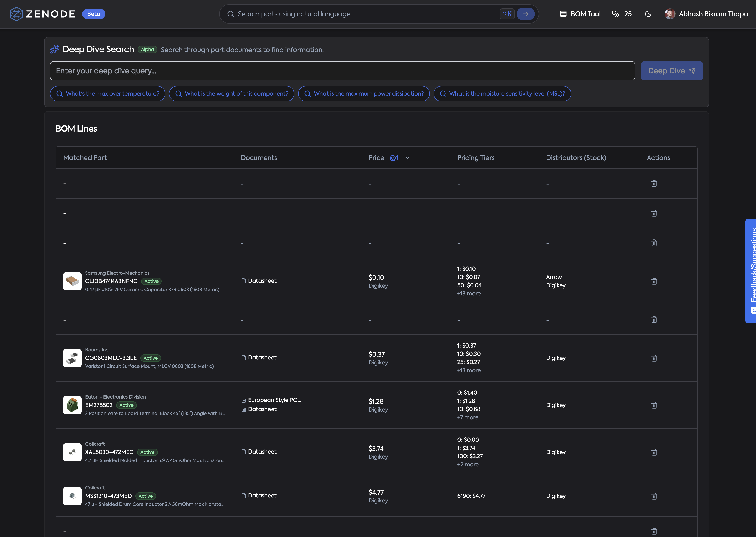Click the Zenode logo icon

click(16, 14)
